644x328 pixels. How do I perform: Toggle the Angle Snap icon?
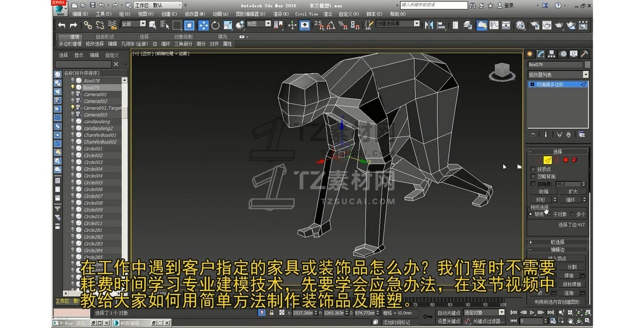click(x=330, y=25)
